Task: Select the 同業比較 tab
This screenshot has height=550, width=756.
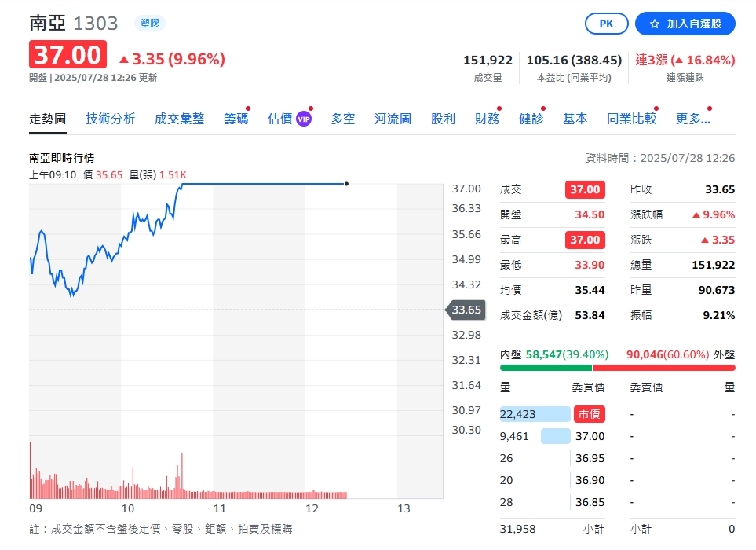Action: click(x=631, y=118)
